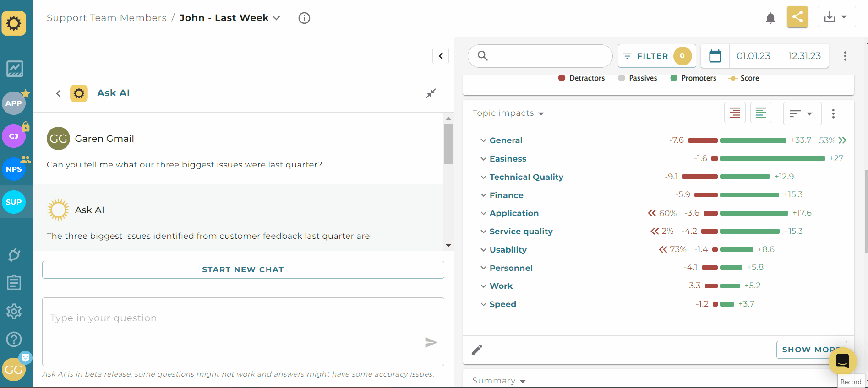Toggle Detractors legend series
Viewport: 868px width, 388px height.
(581, 78)
